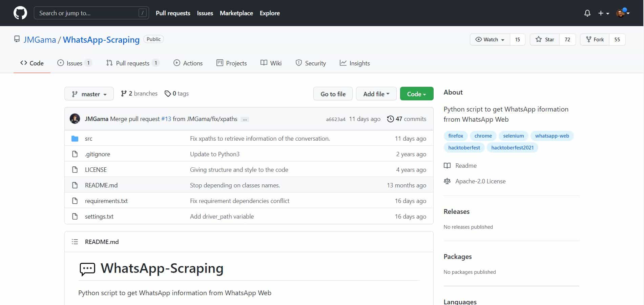Viewport: 644px width, 305px height.
Task: Open the notifications bell icon
Action: point(587,13)
